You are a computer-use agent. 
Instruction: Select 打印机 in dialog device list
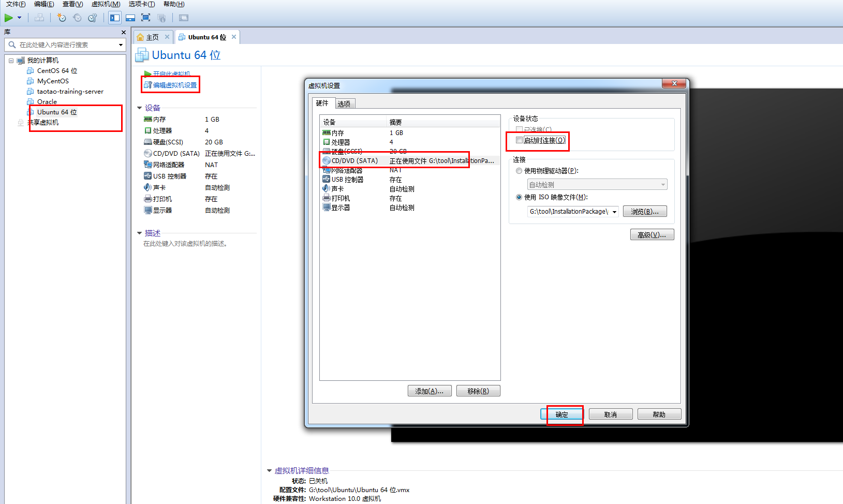(x=410, y=198)
